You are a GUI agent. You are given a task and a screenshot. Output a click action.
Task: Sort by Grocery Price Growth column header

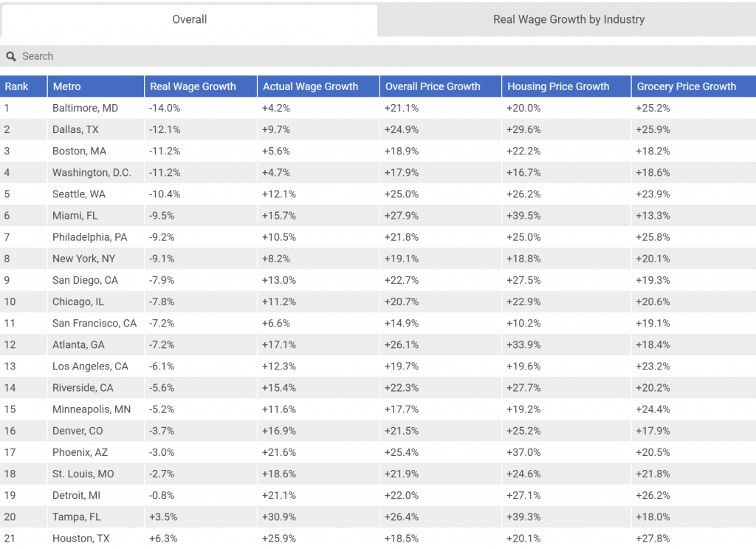pyautogui.click(x=686, y=86)
